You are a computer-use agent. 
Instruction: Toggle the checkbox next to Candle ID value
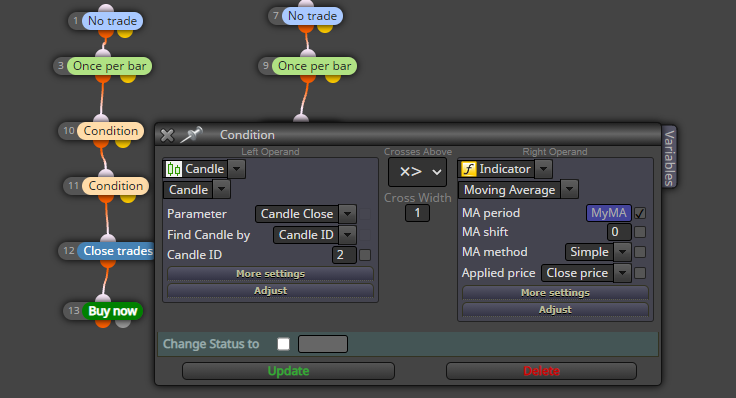pos(365,255)
